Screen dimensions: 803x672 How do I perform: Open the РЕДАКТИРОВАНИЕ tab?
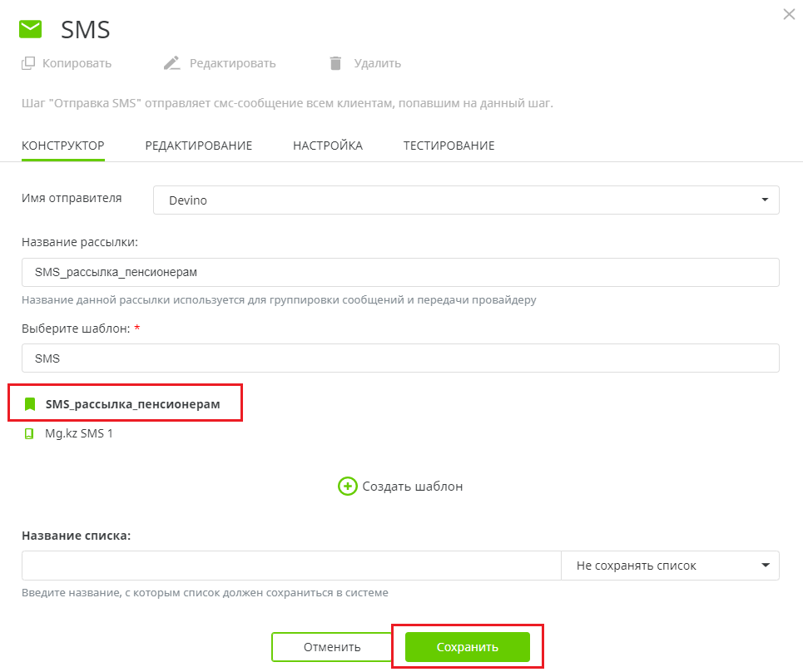pyautogui.click(x=198, y=146)
